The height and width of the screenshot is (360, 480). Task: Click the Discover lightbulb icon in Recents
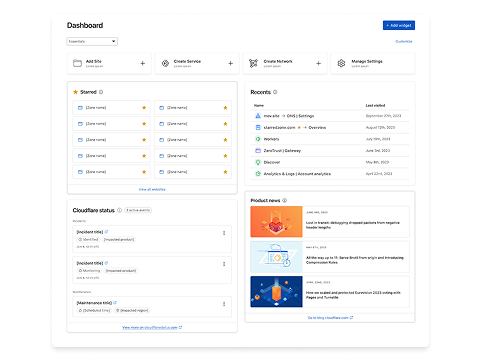coord(258,162)
